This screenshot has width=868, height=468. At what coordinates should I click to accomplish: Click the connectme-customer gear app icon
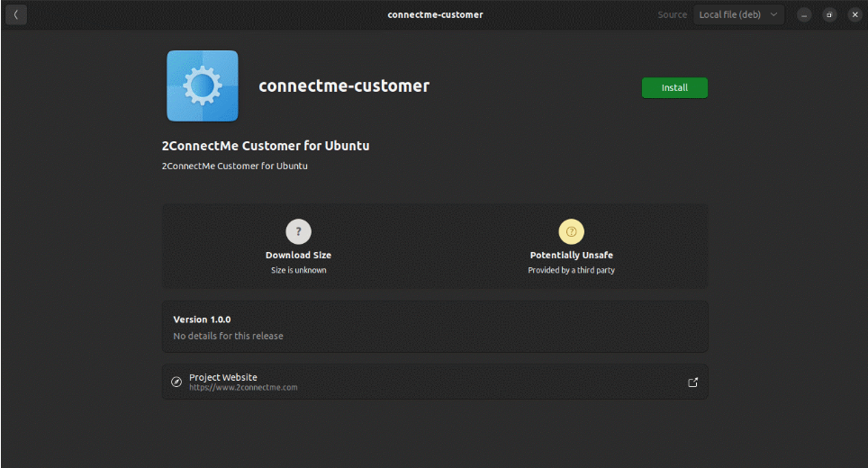(x=203, y=85)
